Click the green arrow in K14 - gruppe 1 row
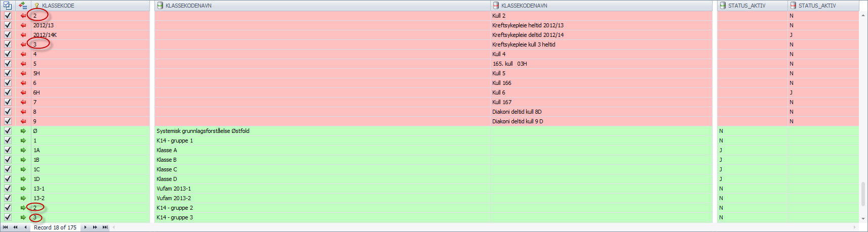 pyautogui.click(x=23, y=141)
